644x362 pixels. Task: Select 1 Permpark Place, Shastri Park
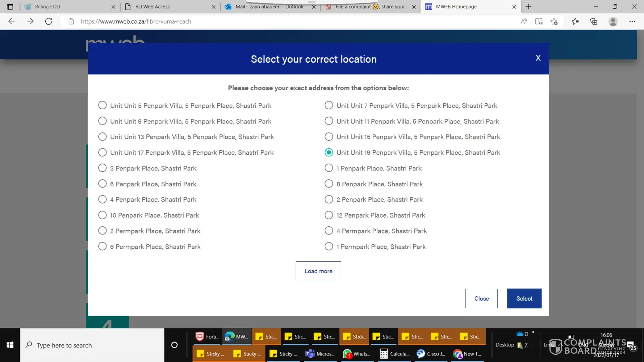tap(329, 247)
